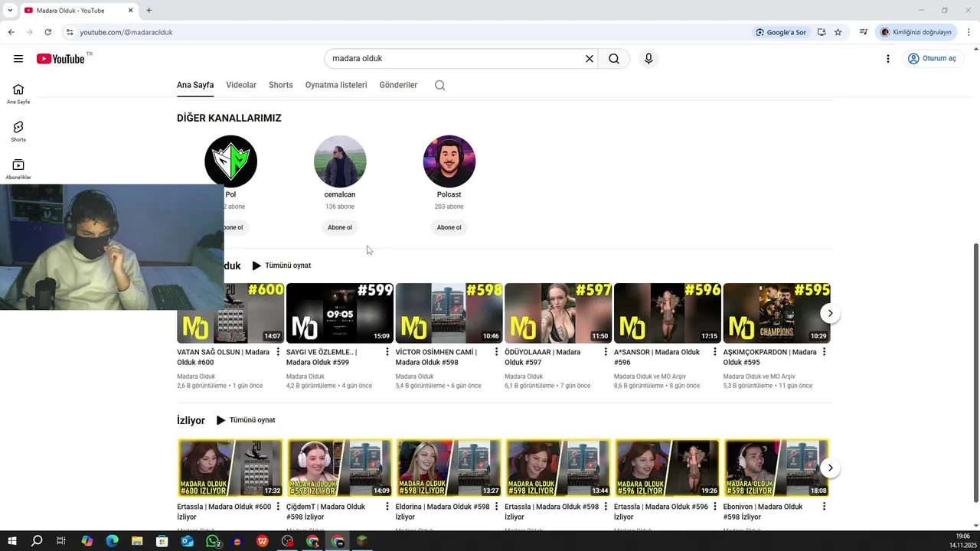Open the channel Shorts tab
The width and height of the screenshot is (980, 551).
coord(281,85)
